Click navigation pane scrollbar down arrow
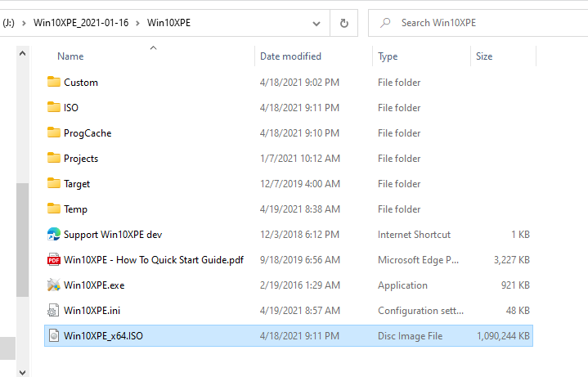 point(23,372)
